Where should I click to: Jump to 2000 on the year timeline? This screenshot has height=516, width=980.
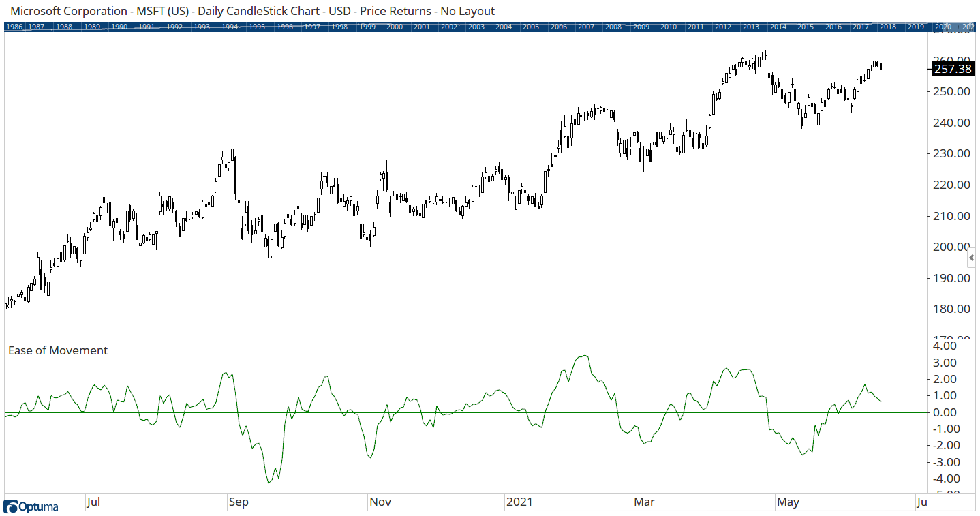click(x=395, y=27)
